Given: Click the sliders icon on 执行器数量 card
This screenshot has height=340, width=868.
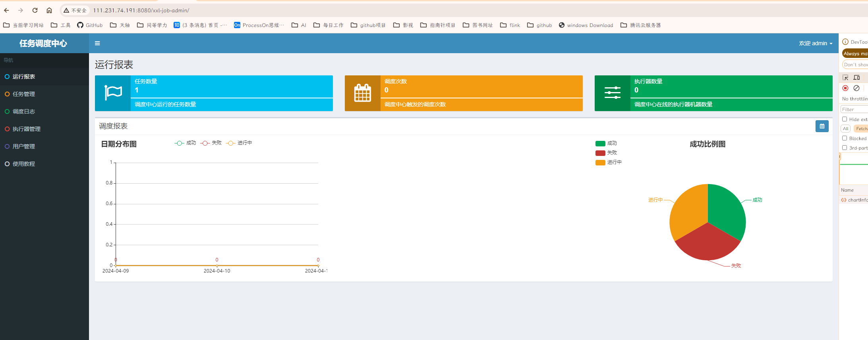Looking at the screenshot, I should pyautogui.click(x=613, y=93).
